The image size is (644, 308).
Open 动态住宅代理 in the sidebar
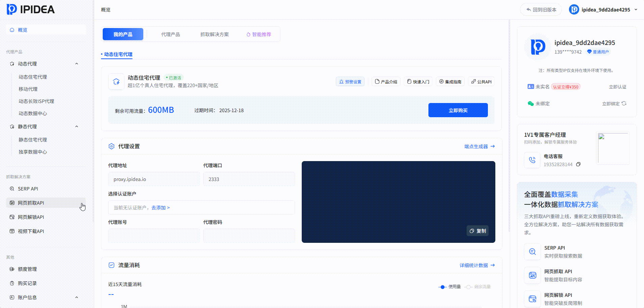[x=33, y=77]
